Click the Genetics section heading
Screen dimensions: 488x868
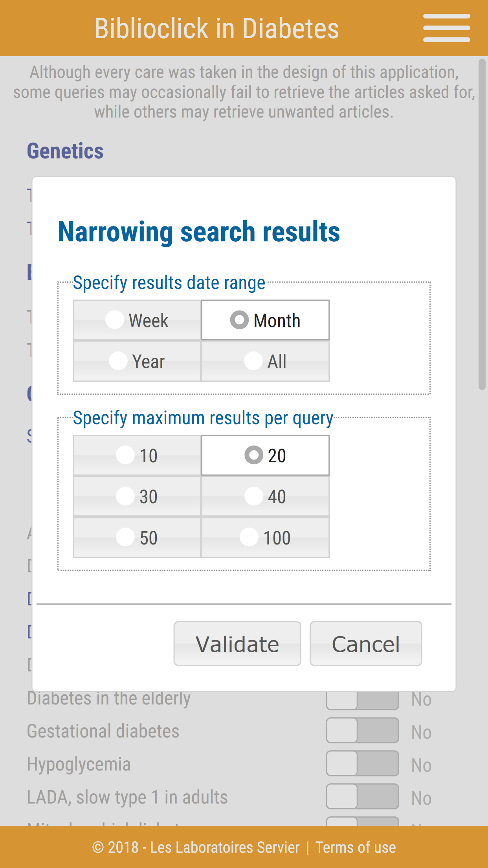pos(65,151)
